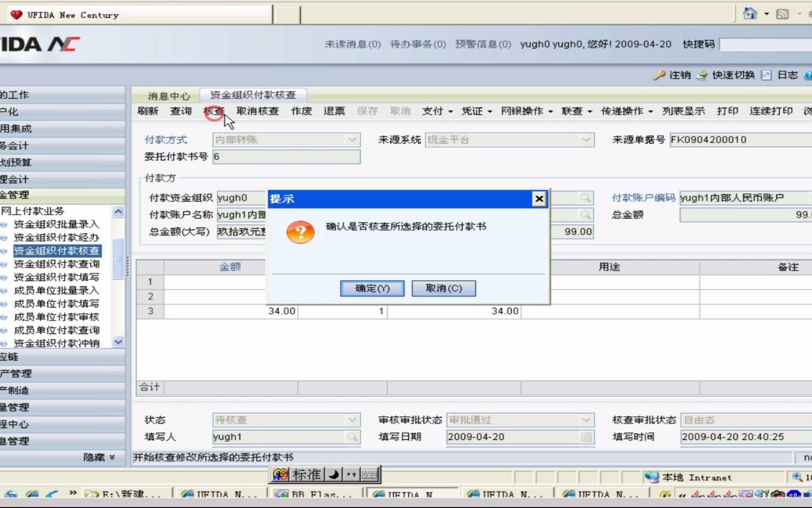Click the 金额 column header

[x=230, y=267]
